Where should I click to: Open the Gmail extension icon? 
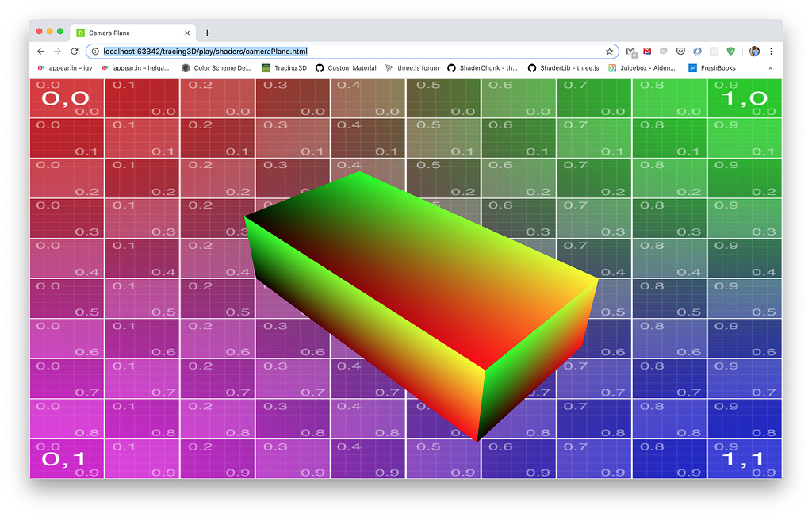coord(647,51)
